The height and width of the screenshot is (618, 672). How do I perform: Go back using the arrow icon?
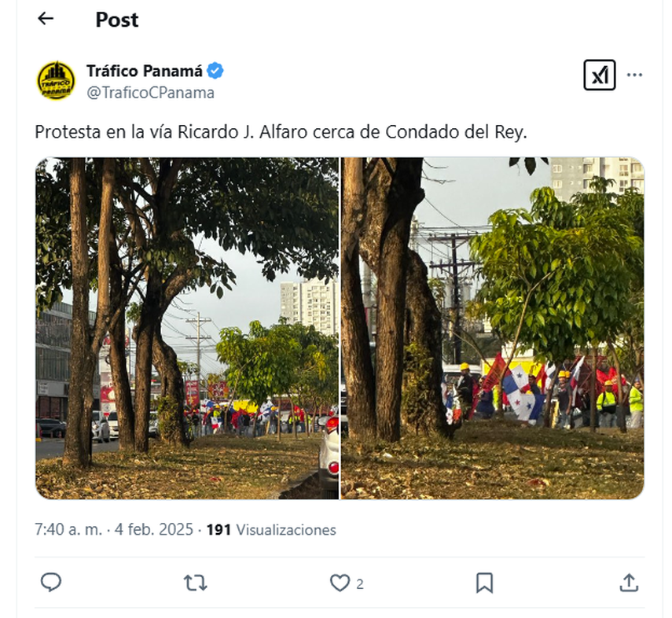46,18
